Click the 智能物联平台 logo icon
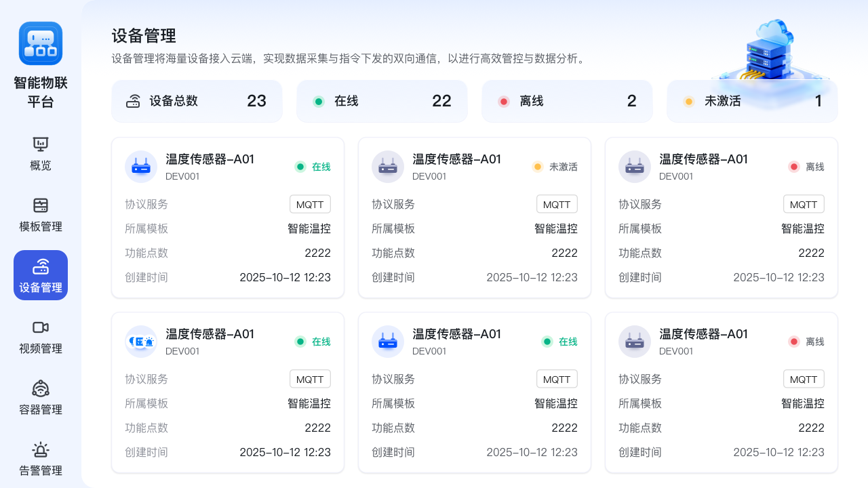 [40, 43]
